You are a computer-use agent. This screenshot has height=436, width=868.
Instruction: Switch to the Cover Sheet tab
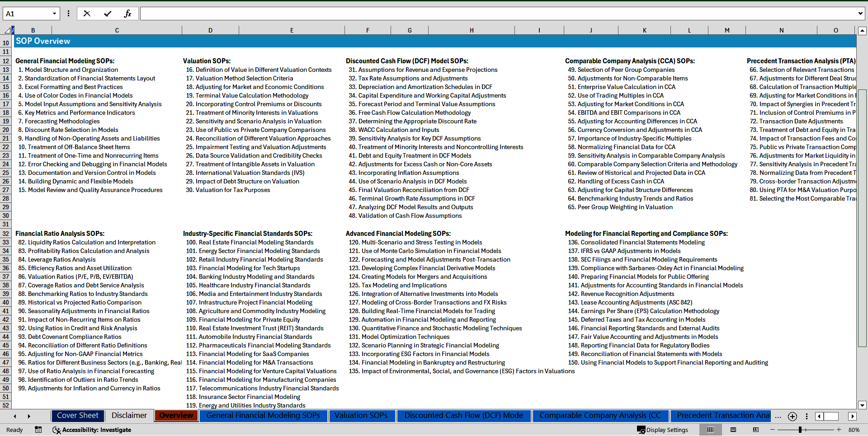[x=77, y=416]
